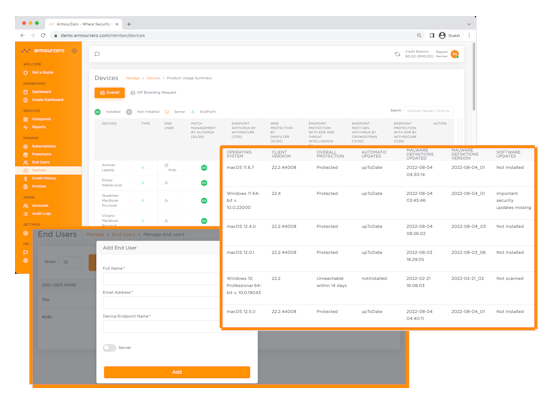This screenshot has height=400, width=553.
Task: Open Dashboard from the sidebar
Action: (x=41, y=92)
